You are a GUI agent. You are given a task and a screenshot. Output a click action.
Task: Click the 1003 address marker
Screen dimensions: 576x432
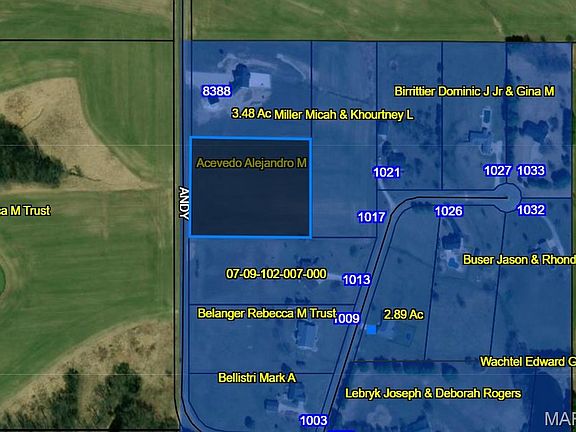point(313,420)
